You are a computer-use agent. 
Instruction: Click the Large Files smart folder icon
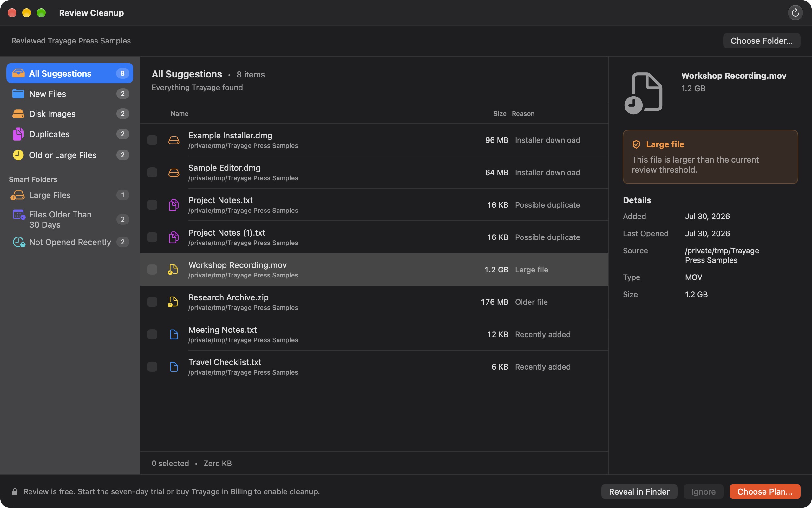[17, 195]
